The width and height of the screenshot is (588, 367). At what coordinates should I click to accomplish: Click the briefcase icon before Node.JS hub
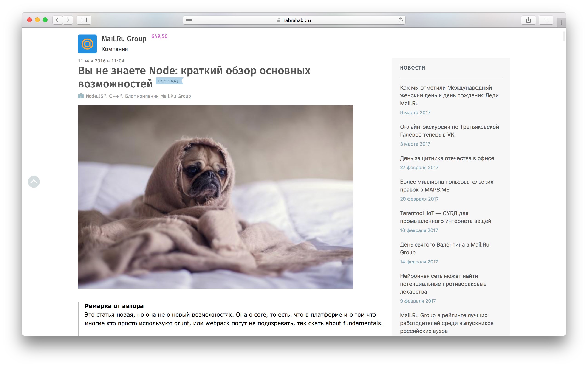pyautogui.click(x=81, y=96)
